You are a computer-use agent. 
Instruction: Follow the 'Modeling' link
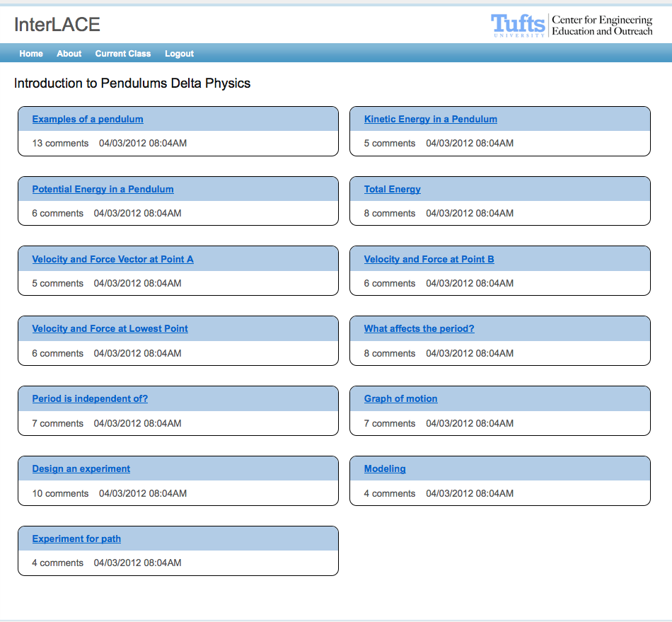385,468
